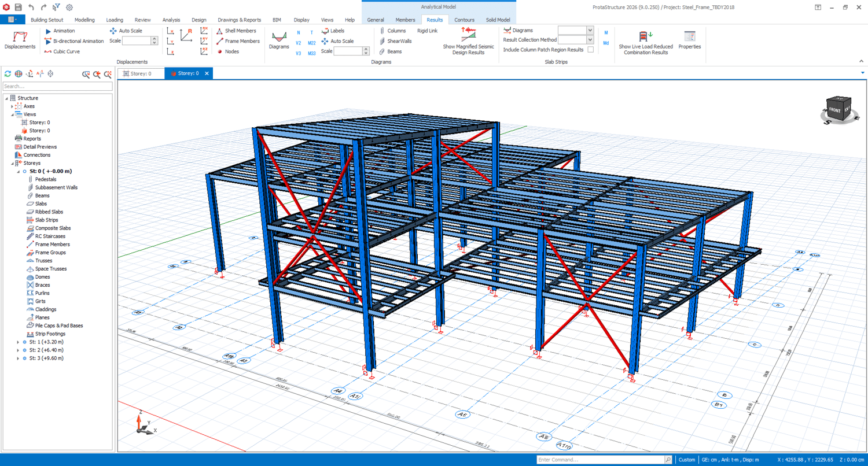Click the Redo arrow icon

tap(44, 8)
